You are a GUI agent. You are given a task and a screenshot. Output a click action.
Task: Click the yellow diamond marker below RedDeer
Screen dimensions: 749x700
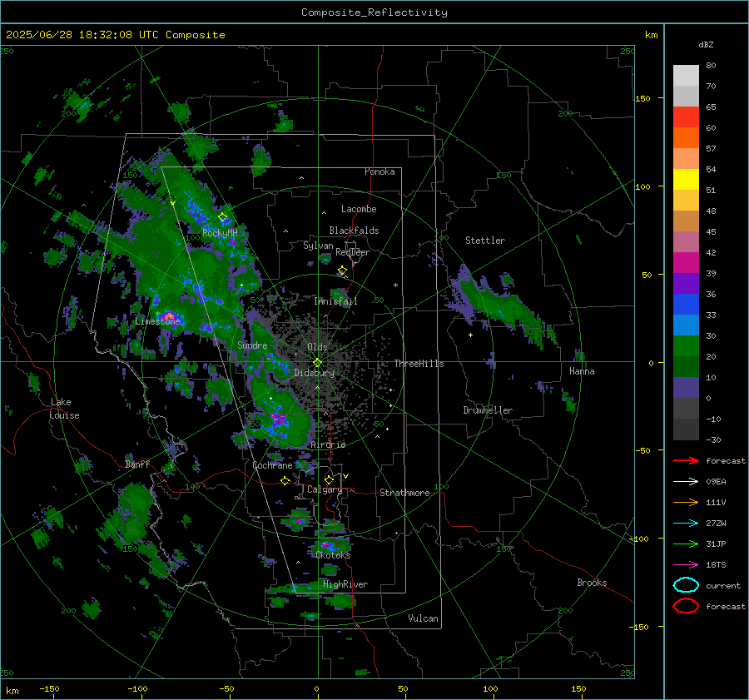342,271
